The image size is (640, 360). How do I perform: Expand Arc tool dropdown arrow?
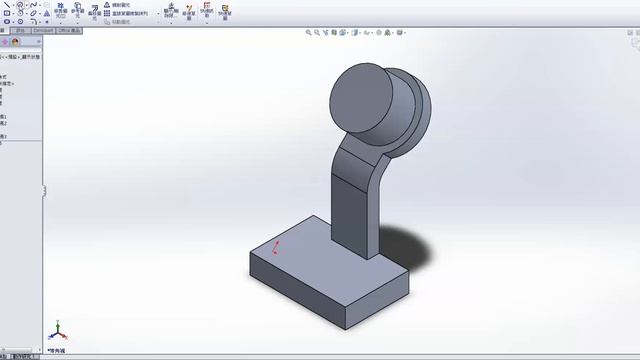(x=27, y=13)
